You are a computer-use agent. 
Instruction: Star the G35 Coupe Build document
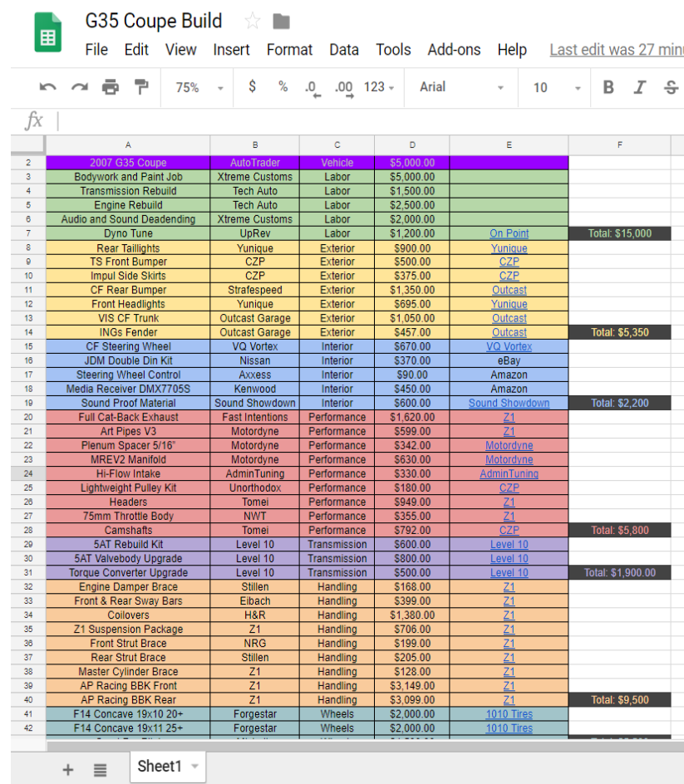click(253, 22)
